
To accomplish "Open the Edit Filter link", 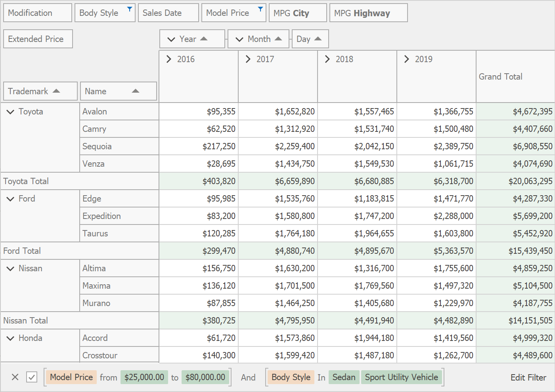I will 528,377.
